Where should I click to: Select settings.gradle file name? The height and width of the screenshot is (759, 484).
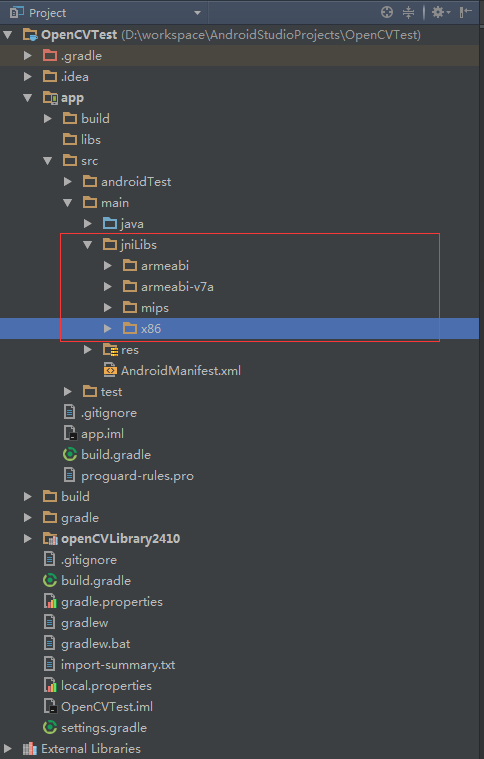pos(104,728)
